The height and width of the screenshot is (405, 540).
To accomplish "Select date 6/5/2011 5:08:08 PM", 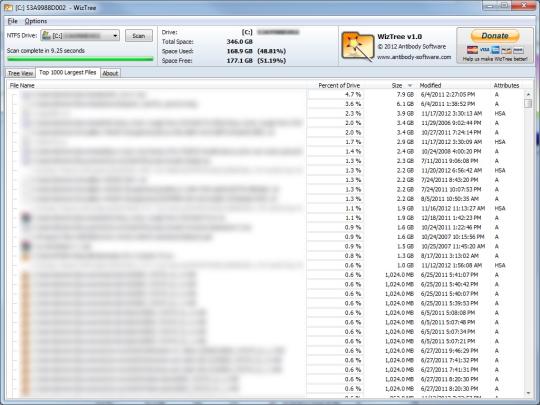I will [448, 313].
